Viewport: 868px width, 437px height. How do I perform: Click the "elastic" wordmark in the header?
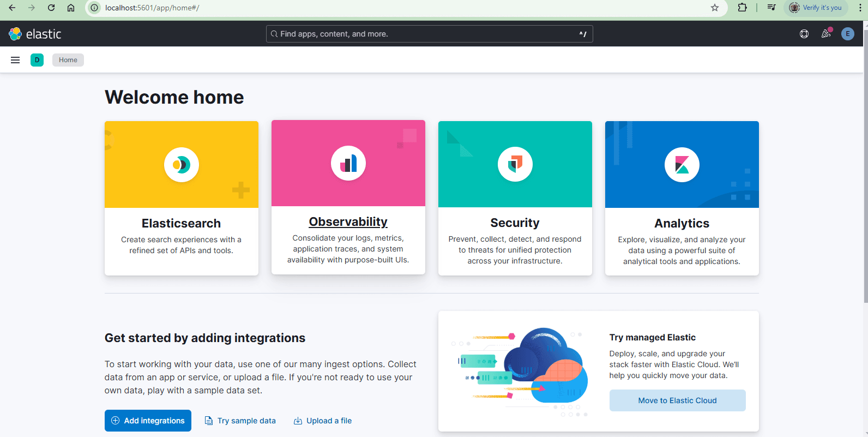[x=44, y=34]
